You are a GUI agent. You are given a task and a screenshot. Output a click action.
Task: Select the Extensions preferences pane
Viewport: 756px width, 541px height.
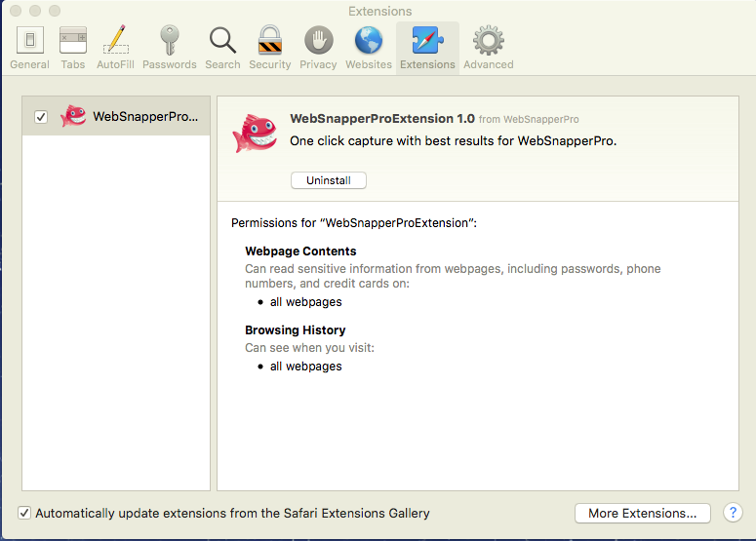pyautogui.click(x=427, y=48)
